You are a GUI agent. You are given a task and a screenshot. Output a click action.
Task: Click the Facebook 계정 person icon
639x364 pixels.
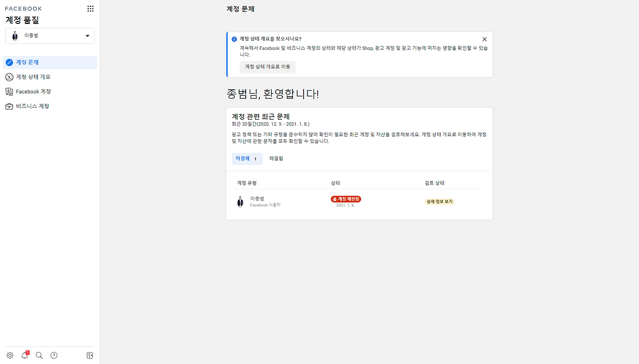9,92
